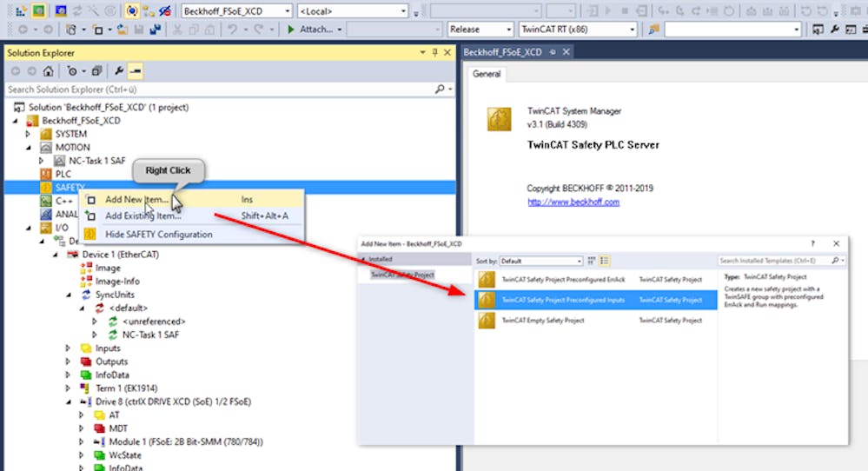Select NC-Task 1 SAF under MOTION
Image resolution: width=868 pixels, height=471 pixels.
pyautogui.click(x=96, y=161)
